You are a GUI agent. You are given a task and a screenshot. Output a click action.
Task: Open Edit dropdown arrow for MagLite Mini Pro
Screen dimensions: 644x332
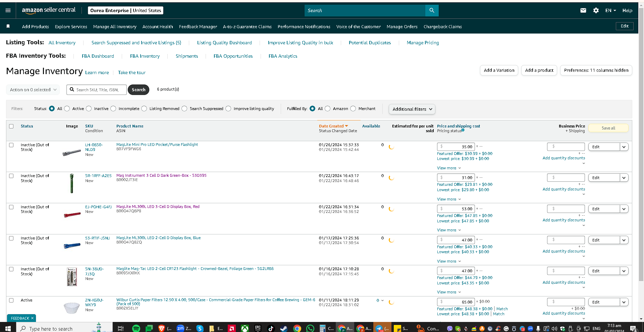click(x=624, y=147)
